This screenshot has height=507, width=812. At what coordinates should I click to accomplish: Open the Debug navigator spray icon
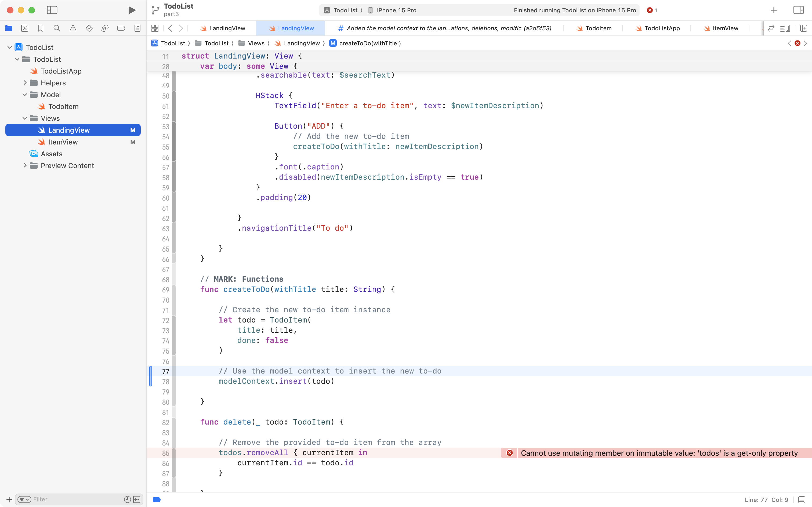(x=105, y=28)
